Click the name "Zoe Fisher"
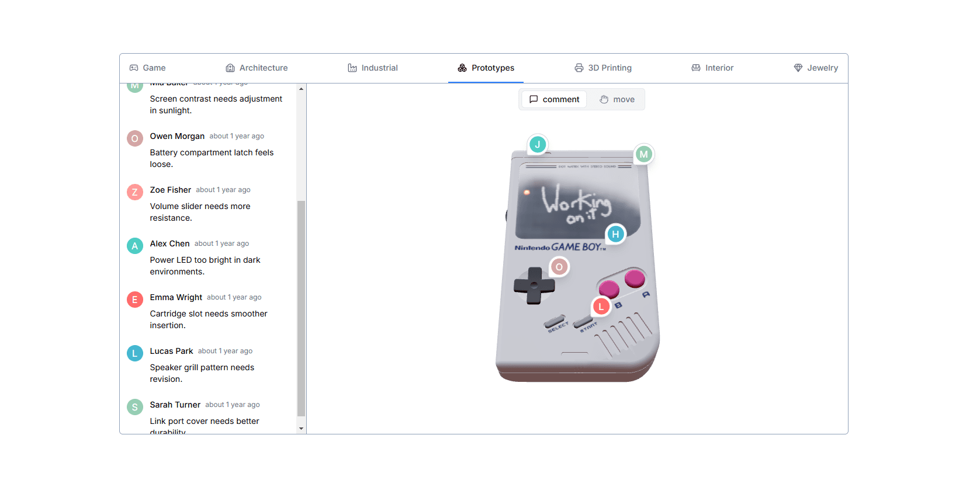 [x=171, y=190]
